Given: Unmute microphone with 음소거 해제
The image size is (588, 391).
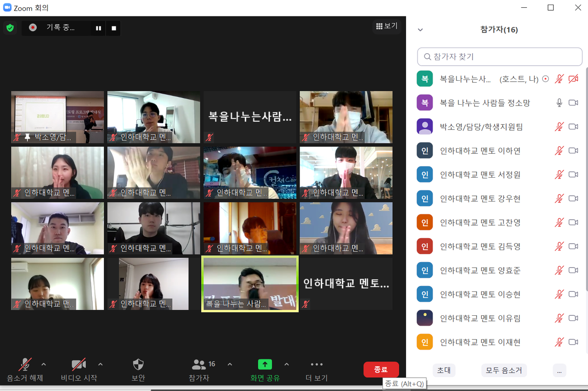Looking at the screenshot, I should click(25, 370).
